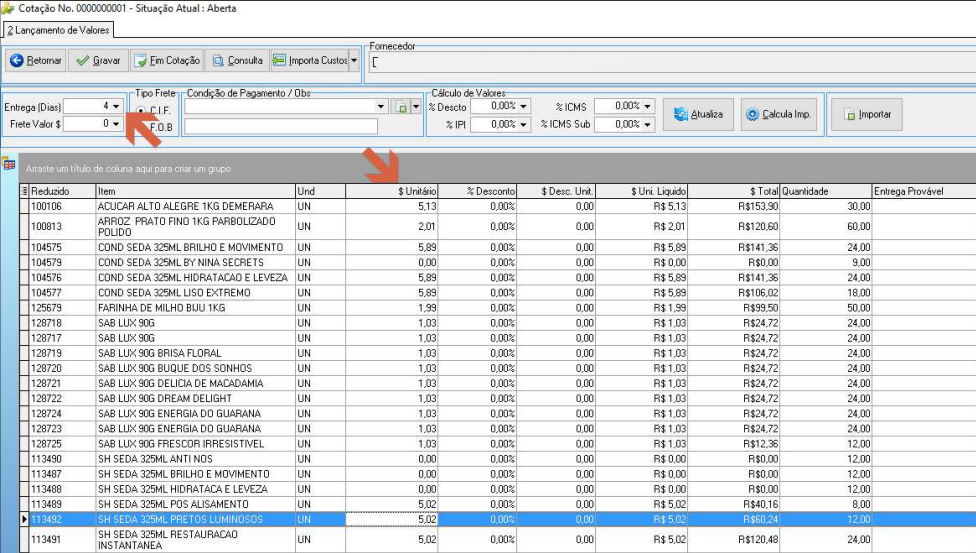Screen dimensions: 976x553
Task: Select FARINHA DE MILHO BIJU 1KG row
Action: pos(497,308)
